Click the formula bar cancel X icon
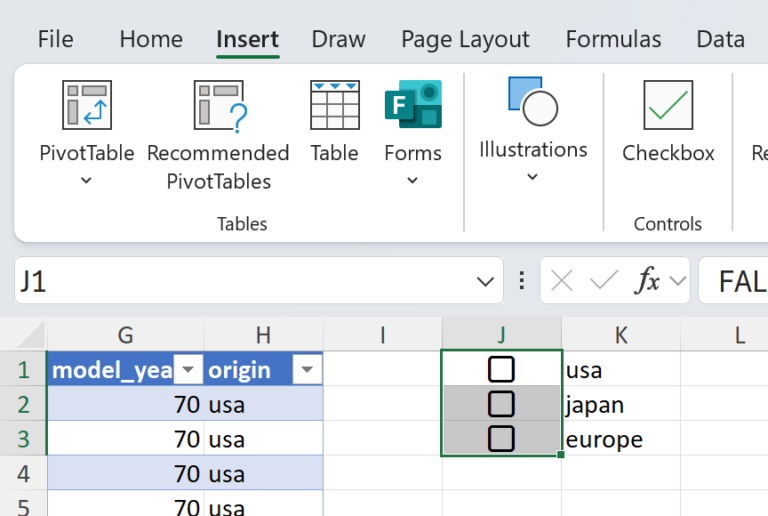This screenshot has width=768, height=516. [562, 281]
